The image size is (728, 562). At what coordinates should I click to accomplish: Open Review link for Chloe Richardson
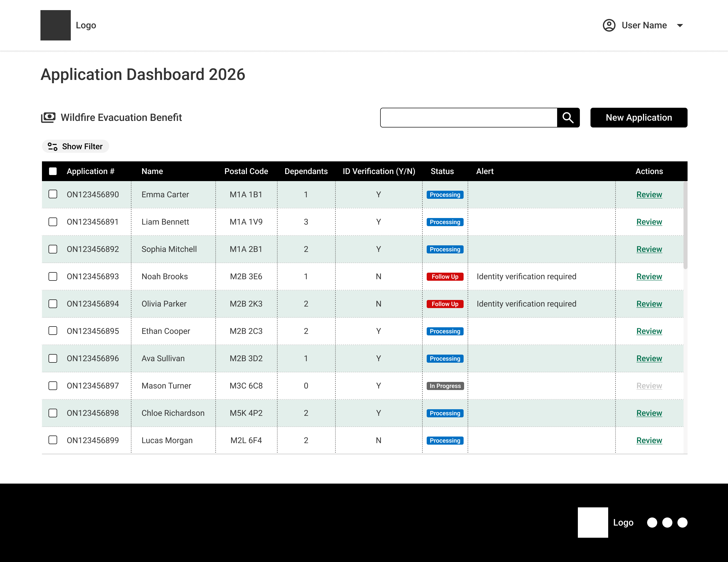point(649,413)
